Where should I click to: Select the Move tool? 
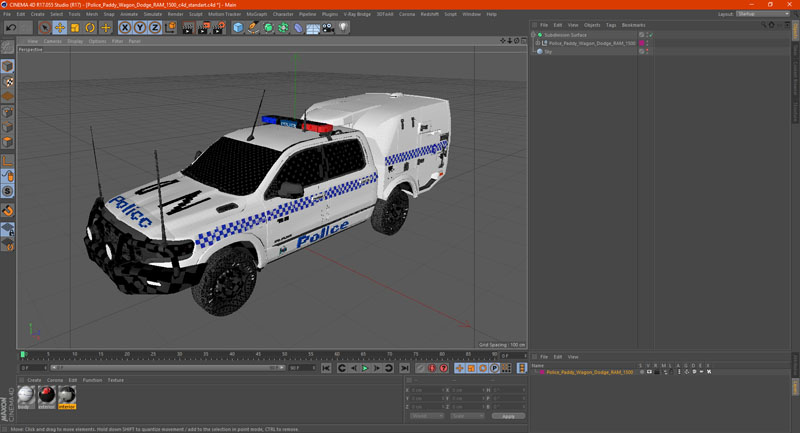60,28
